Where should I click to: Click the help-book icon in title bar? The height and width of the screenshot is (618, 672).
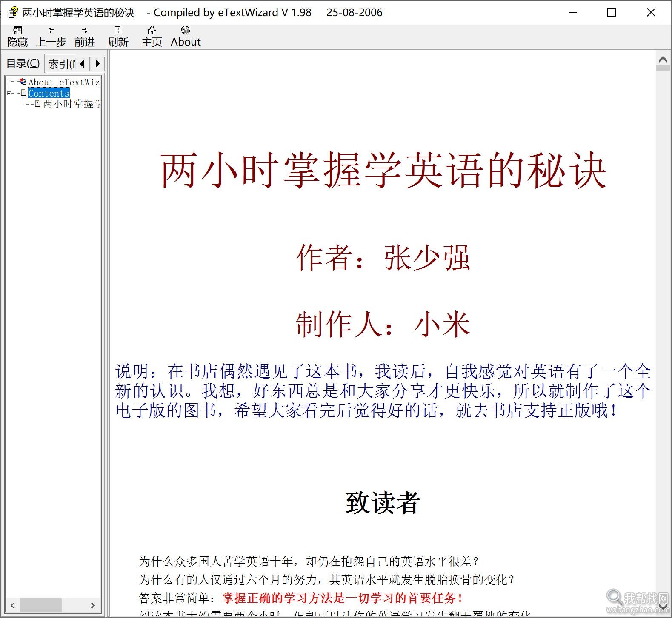pos(13,12)
